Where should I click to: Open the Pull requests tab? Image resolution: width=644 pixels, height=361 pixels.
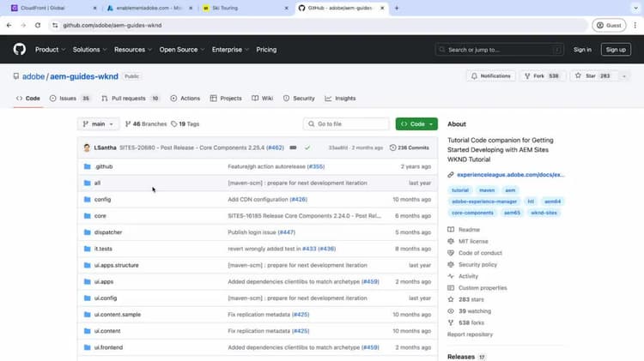pyautogui.click(x=131, y=98)
